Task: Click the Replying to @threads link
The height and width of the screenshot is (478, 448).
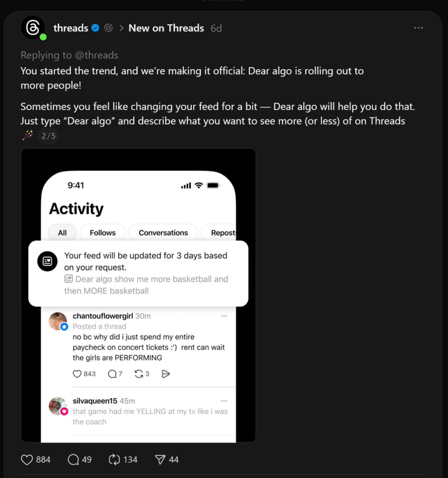Action: (x=69, y=55)
